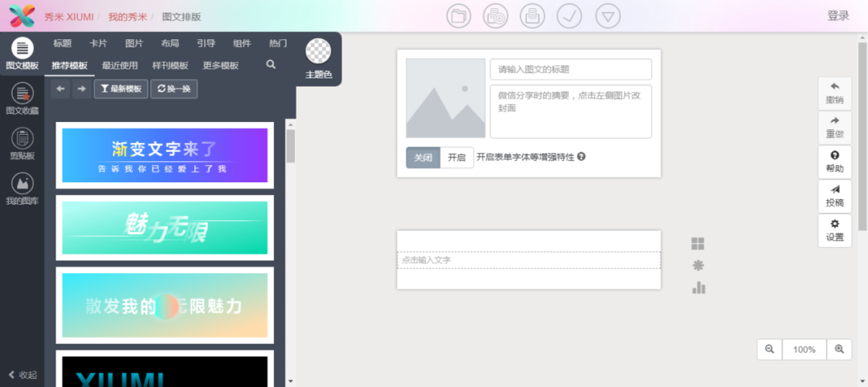Click the 换一换 refresh button

[174, 89]
